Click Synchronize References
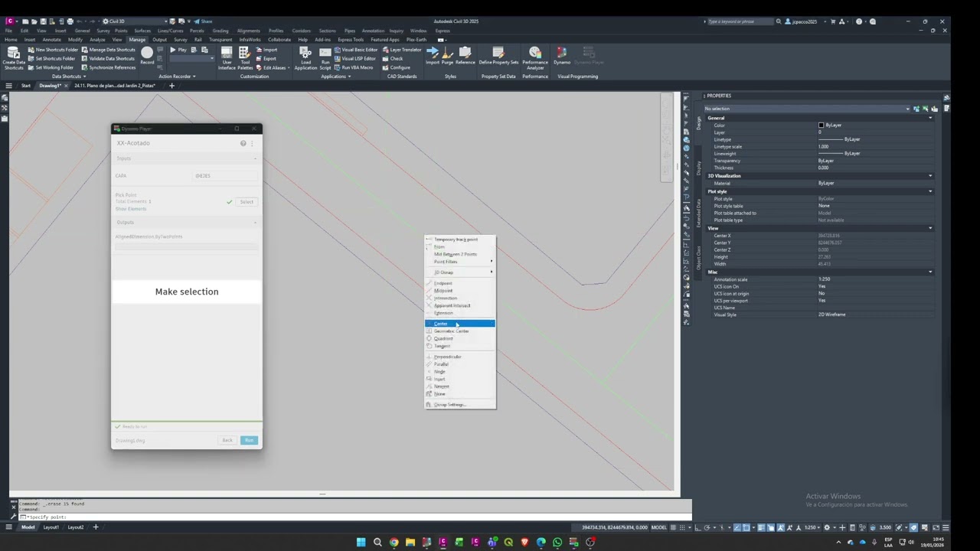This screenshot has height=551, width=980. click(x=108, y=67)
